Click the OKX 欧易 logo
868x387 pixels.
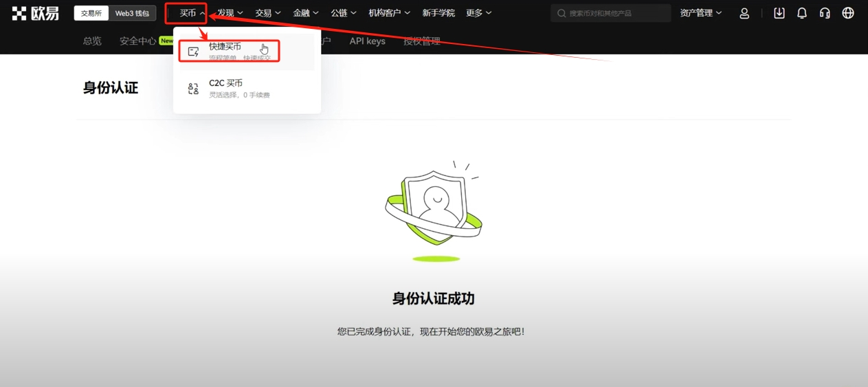pos(36,13)
